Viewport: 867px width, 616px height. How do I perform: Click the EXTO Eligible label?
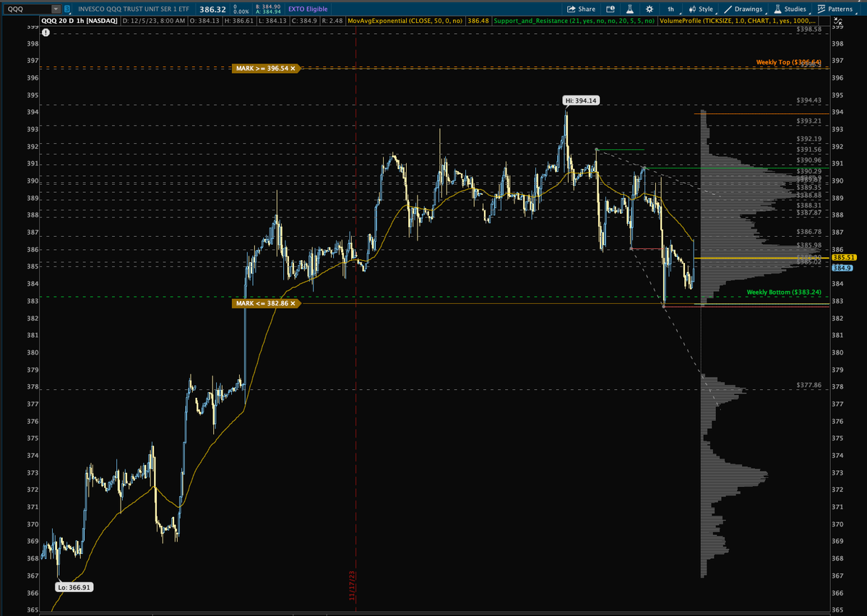click(309, 9)
